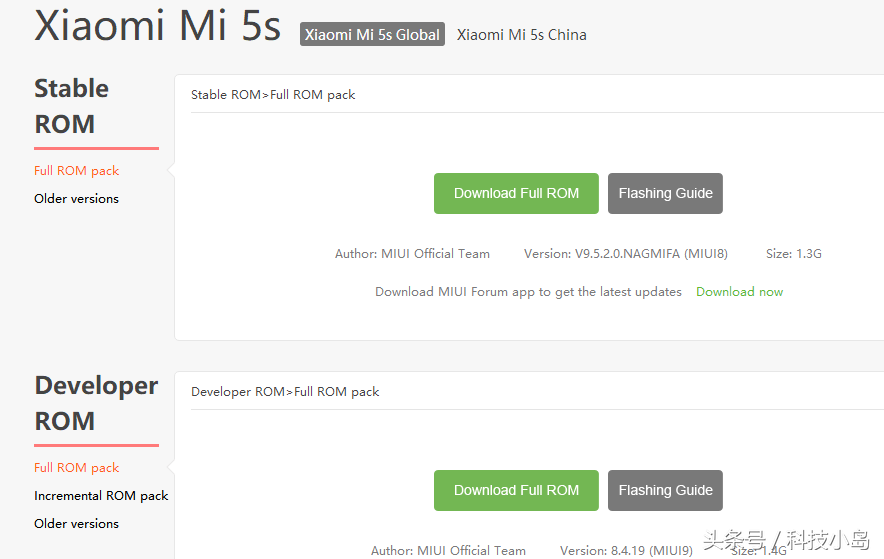Click the Xiaomi Mi 5s page title
This screenshot has width=884, height=559.
(x=157, y=25)
